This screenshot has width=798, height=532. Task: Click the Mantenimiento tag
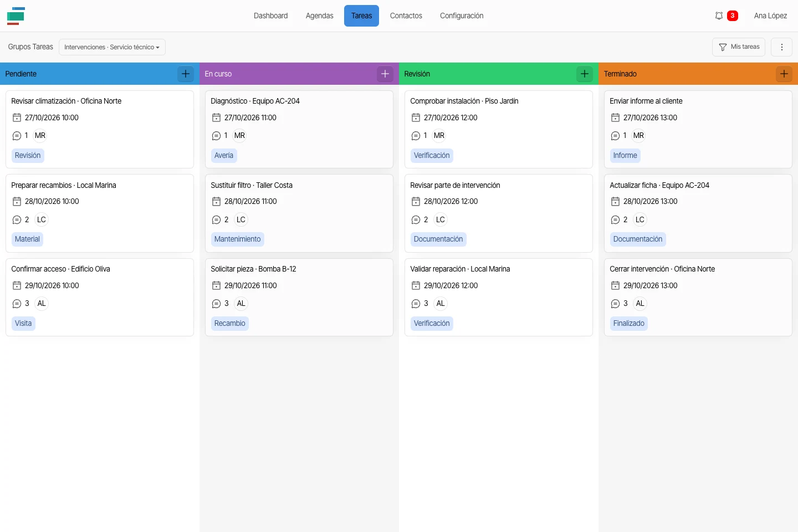tap(237, 239)
